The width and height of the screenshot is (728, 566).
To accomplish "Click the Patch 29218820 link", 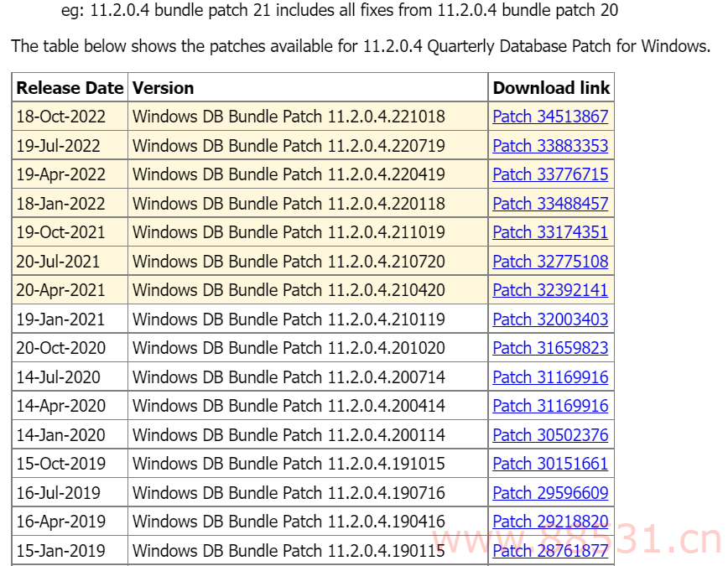I will coord(550,522).
